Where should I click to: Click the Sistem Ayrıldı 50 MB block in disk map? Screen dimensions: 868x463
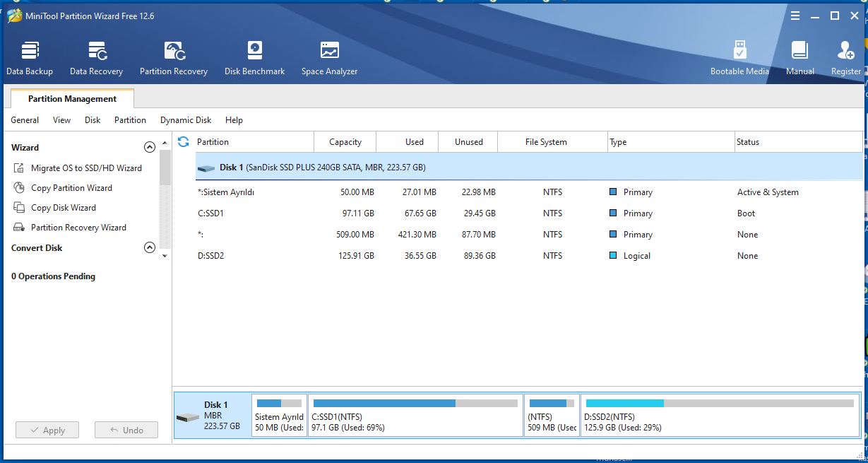(280, 416)
